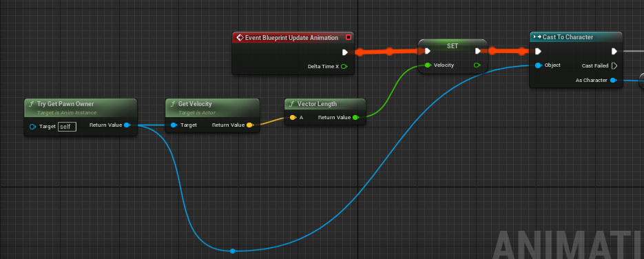Click the Vector Length Return Value pin
The height and width of the screenshot is (259, 644).
point(355,117)
